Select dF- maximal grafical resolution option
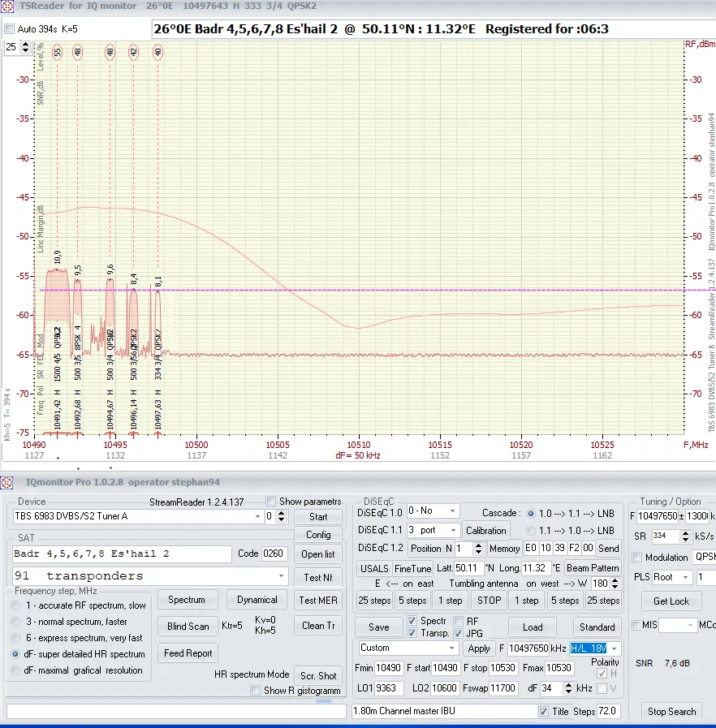The width and height of the screenshot is (716, 728). pos(18,670)
